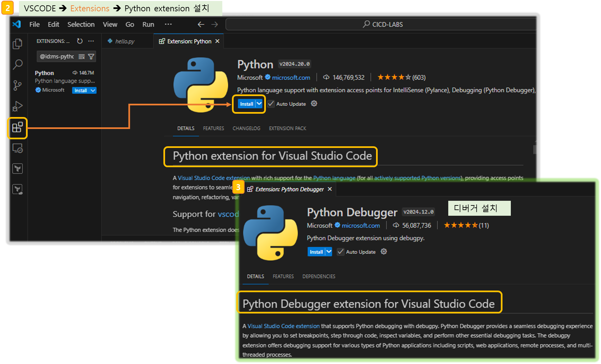Open Extensions panel more actions

[x=91, y=41]
